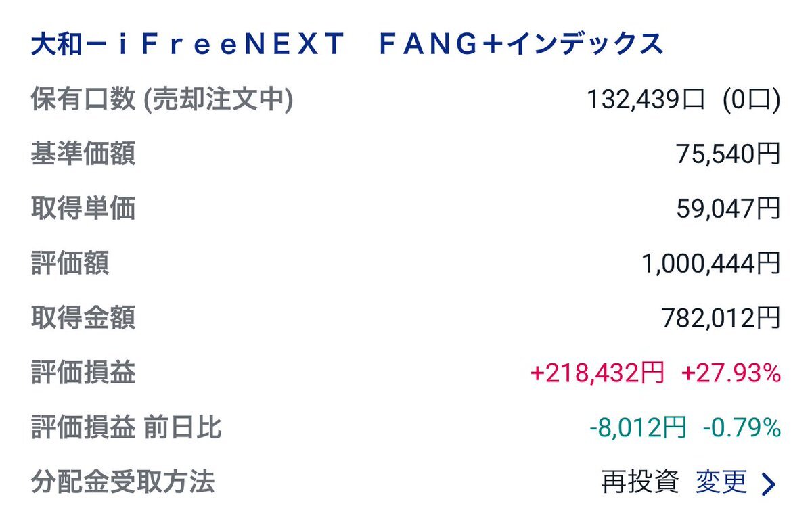Click the (0口) pending sell order value
The image size is (812, 512).
[x=750, y=100]
